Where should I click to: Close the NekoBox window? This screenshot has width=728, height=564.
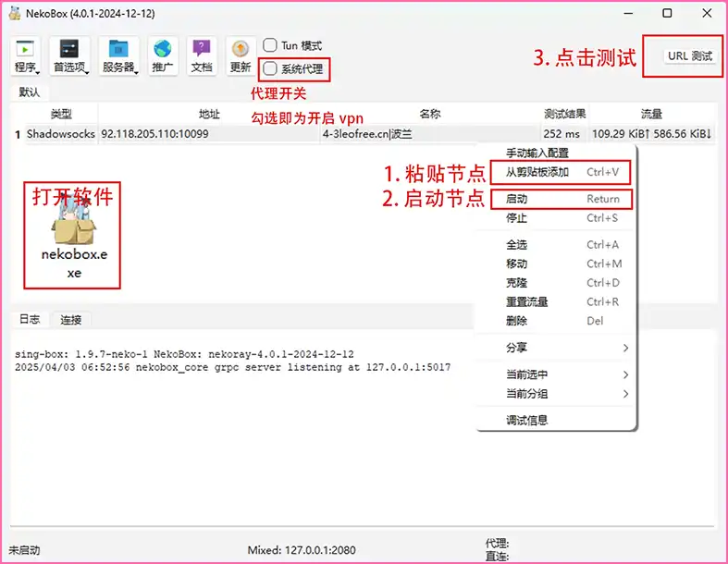(707, 14)
